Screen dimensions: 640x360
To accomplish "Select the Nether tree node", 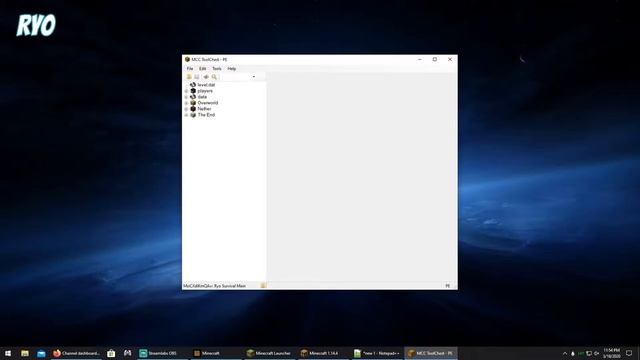I will coord(204,109).
